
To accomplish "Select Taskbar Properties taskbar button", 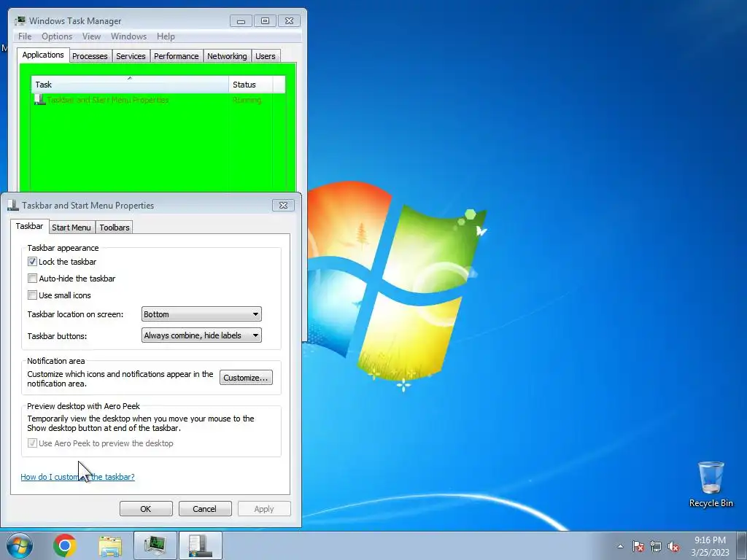I will click(x=201, y=545).
